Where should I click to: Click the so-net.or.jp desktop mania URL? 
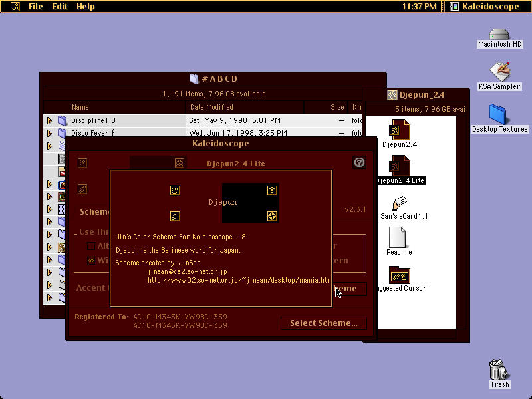coord(238,280)
